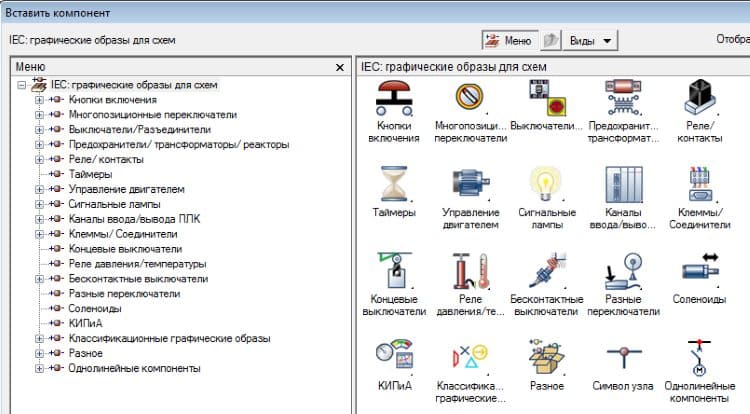Select Разные переключатели tree row
750x414 pixels.
point(124,294)
